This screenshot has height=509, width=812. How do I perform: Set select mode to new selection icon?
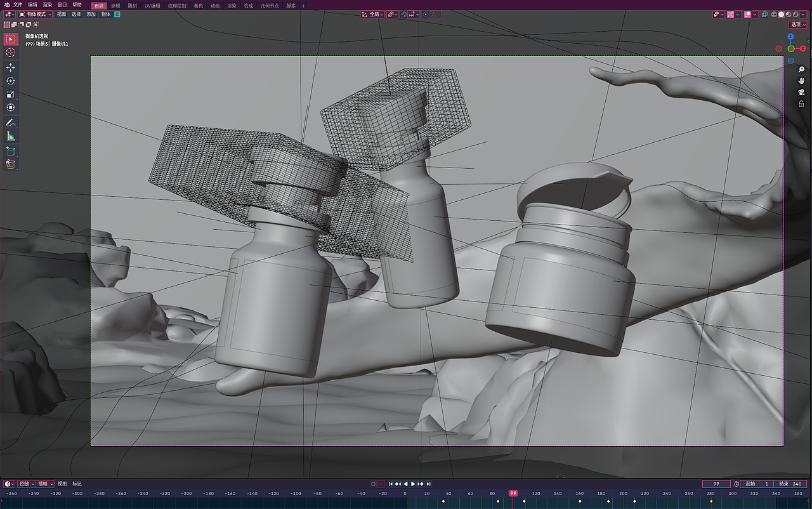pyautogui.click(x=6, y=25)
